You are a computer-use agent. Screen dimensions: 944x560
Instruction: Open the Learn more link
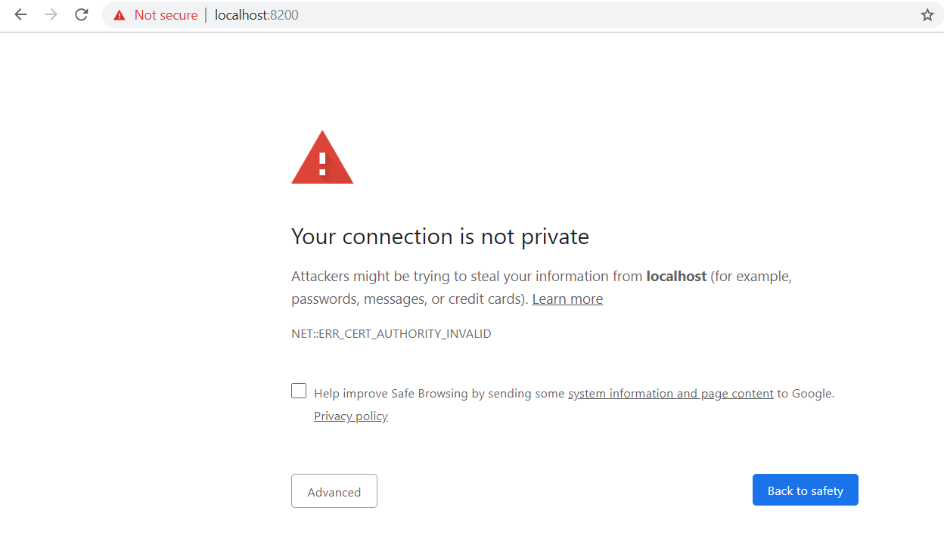coord(567,299)
